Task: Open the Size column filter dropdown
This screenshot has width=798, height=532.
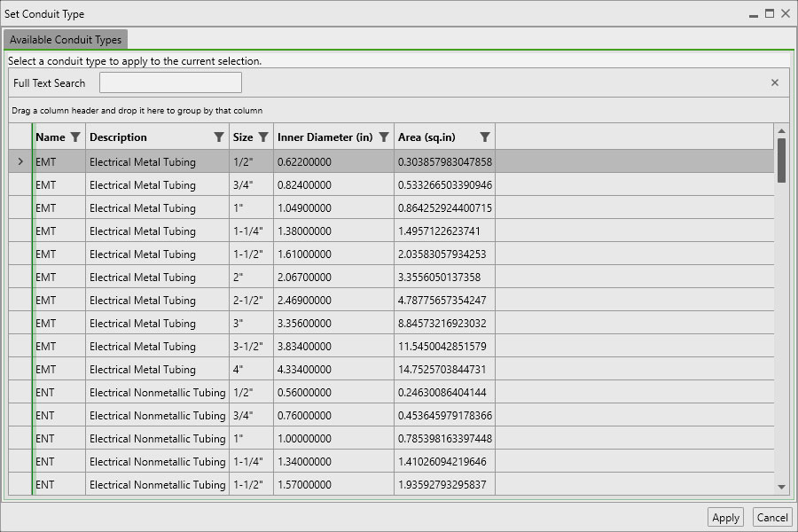Action: [262, 137]
